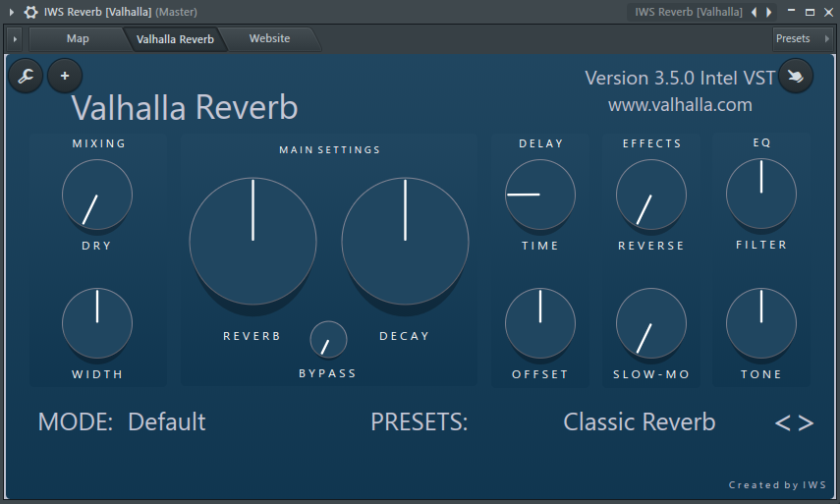The image size is (840, 504).
Task: Toggle the Bypass knob
Action: [x=328, y=340]
